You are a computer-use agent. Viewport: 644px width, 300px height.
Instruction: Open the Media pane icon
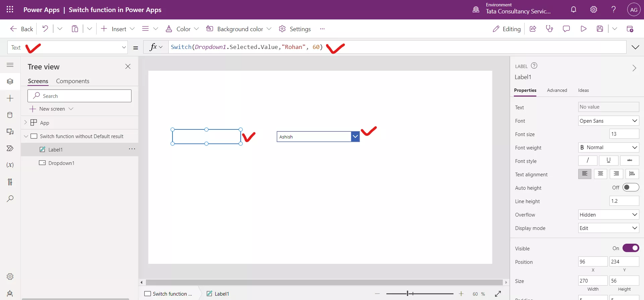pos(10,132)
